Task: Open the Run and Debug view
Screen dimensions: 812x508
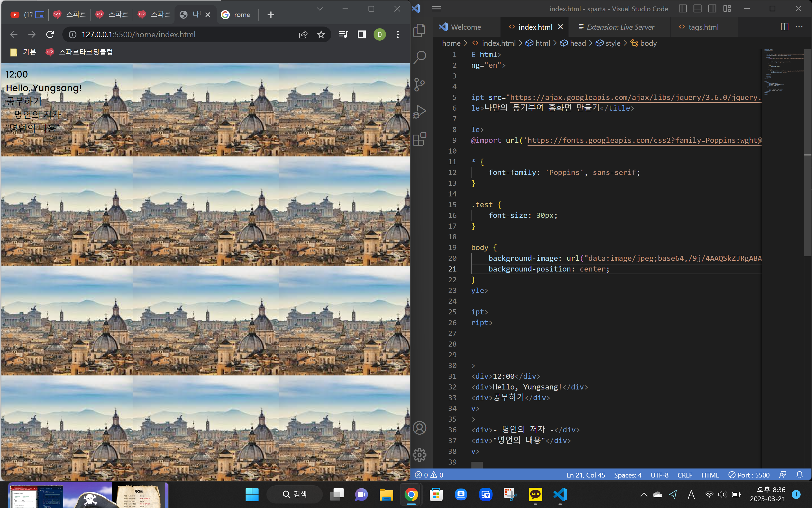Action: pyautogui.click(x=420, y=112)
